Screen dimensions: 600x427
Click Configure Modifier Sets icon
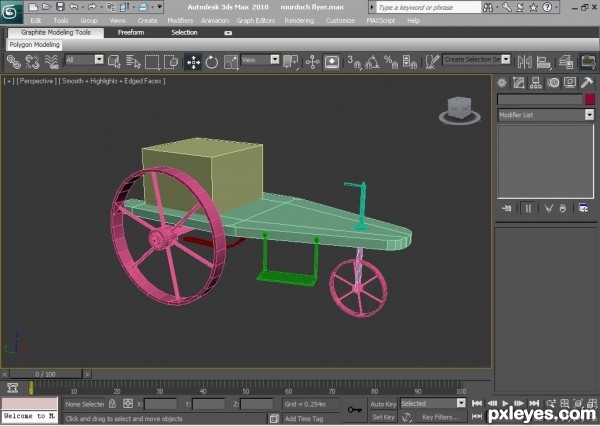click(583, 209)
